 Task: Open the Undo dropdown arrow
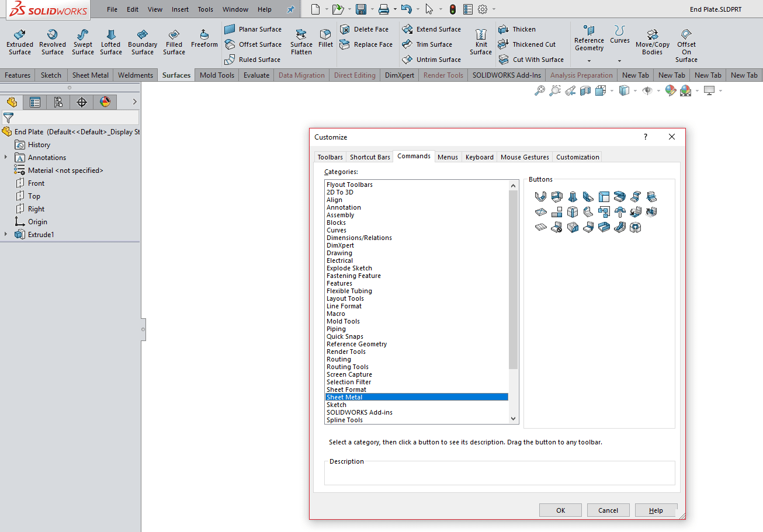pos(418,9)
